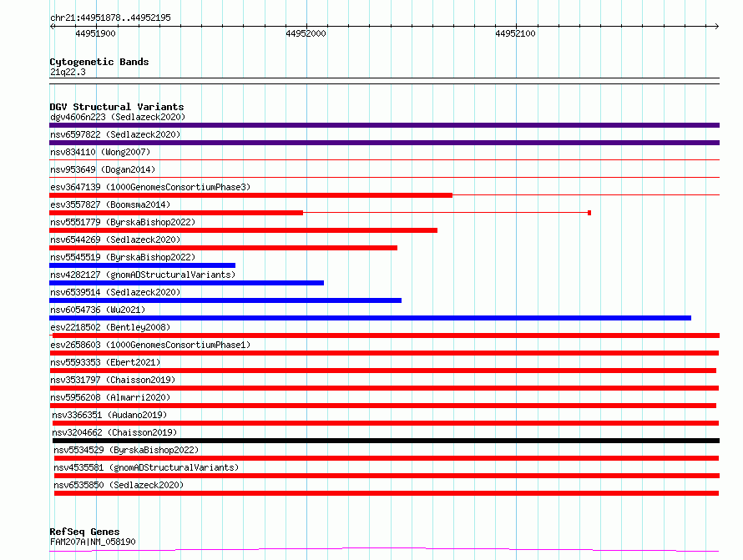Click esv3647139 (1000GenomesConsortiumPhase3) label

[x=150, y=187]
